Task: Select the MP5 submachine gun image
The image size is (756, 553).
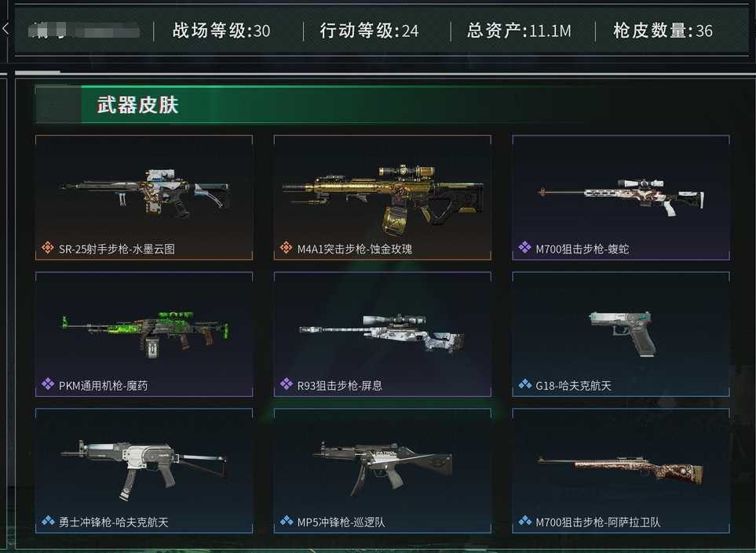Action: 383,469
